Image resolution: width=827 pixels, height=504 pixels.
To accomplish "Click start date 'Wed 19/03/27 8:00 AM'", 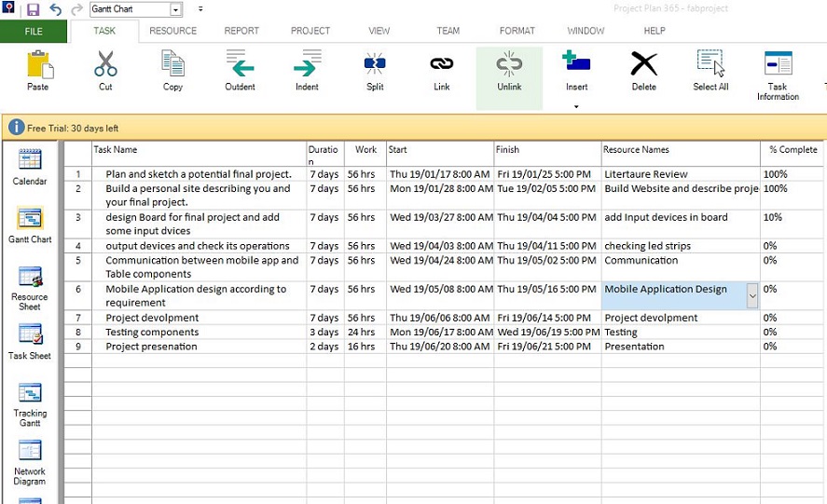I will pyautogui.click(x=440, y=224).
